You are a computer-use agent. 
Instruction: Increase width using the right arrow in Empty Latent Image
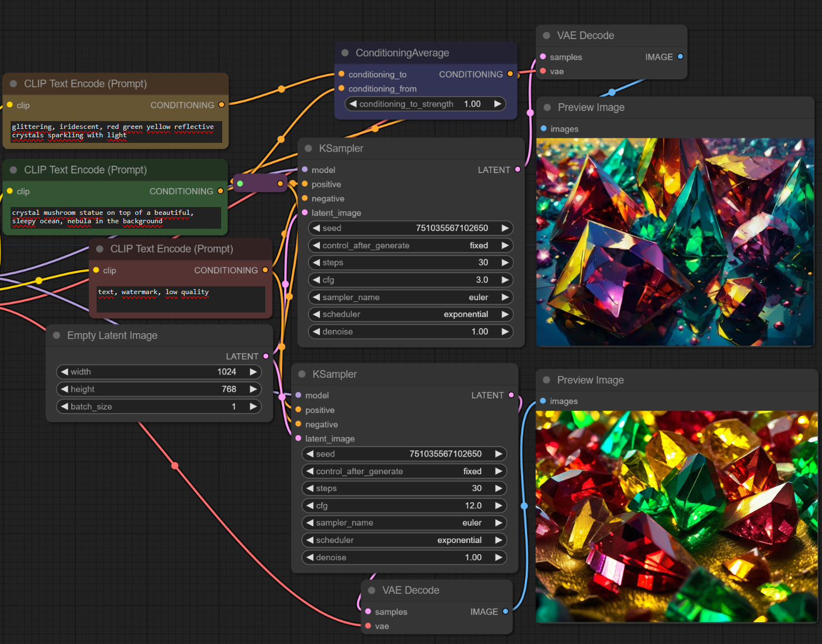(x=253, y=372)
